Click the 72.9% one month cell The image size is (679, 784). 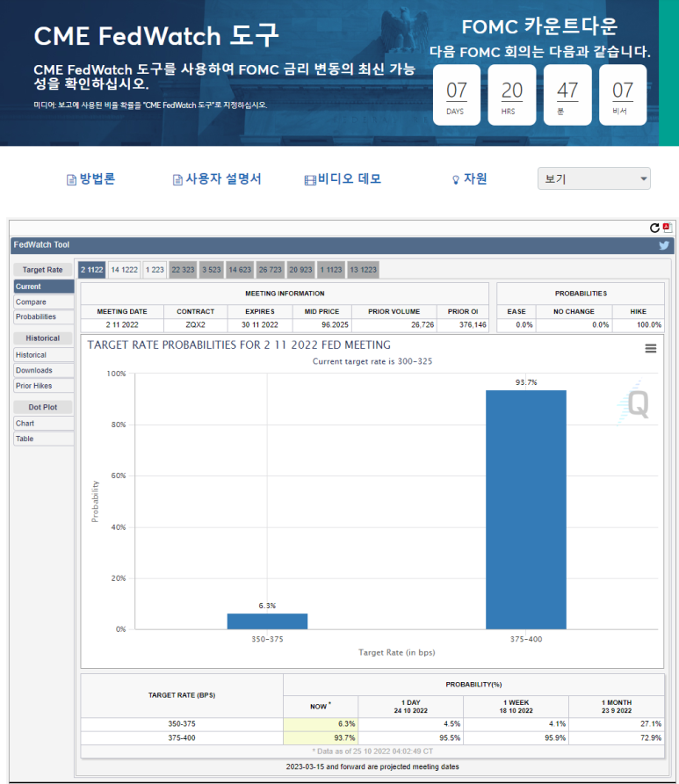pos(617,738)
